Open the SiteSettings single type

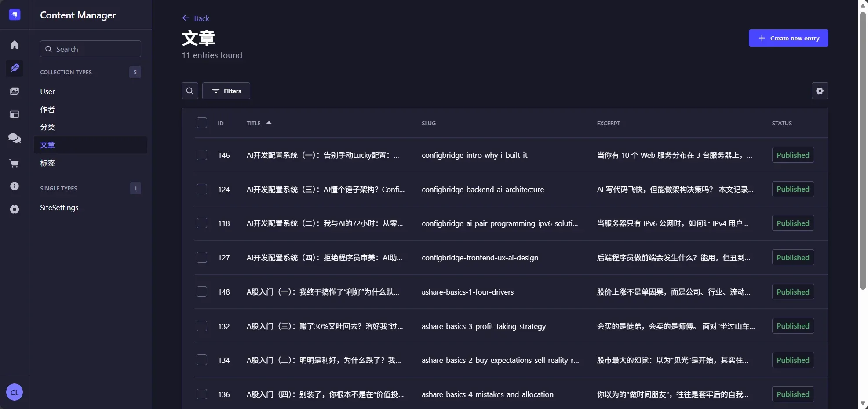(59, 208)
